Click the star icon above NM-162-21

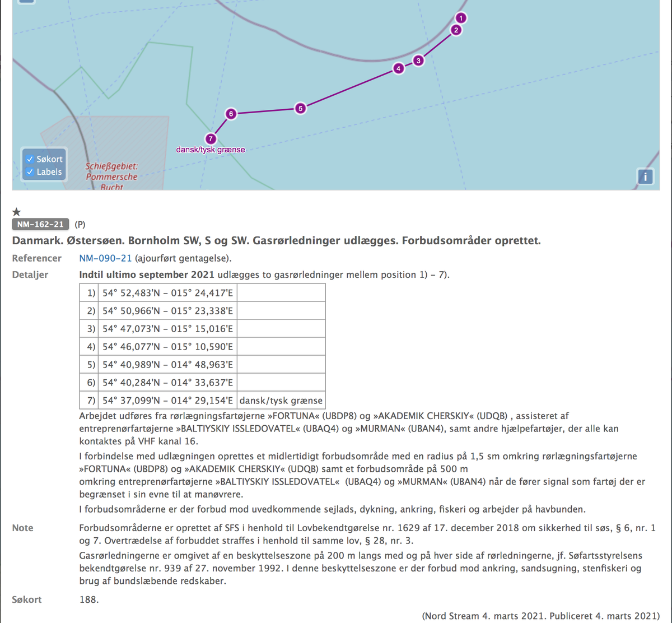[x=17, y=212]
